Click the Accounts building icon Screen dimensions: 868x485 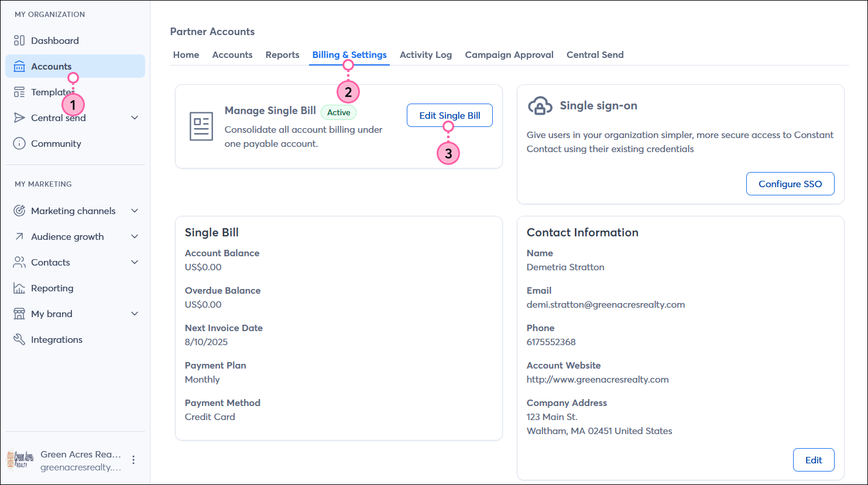tap(19, 66)
